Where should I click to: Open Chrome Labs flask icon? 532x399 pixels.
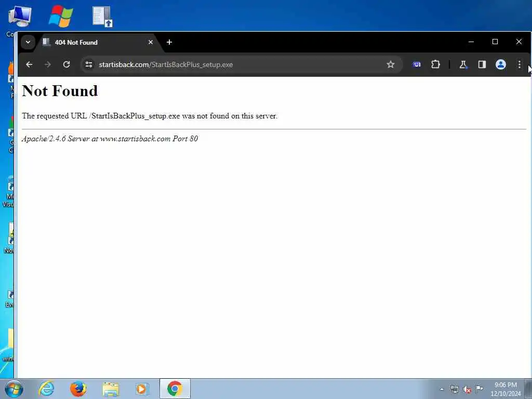click(463, 64)
